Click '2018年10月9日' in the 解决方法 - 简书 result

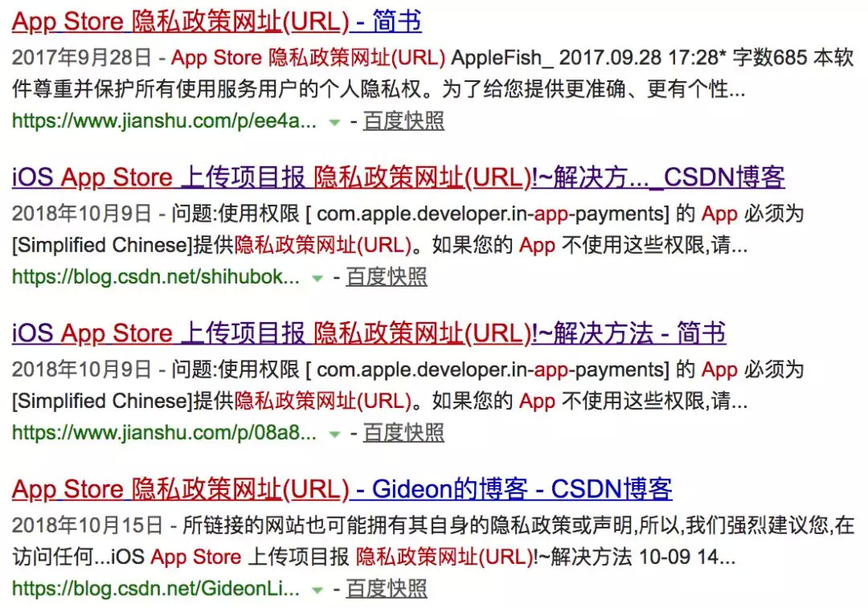[81, 369]
